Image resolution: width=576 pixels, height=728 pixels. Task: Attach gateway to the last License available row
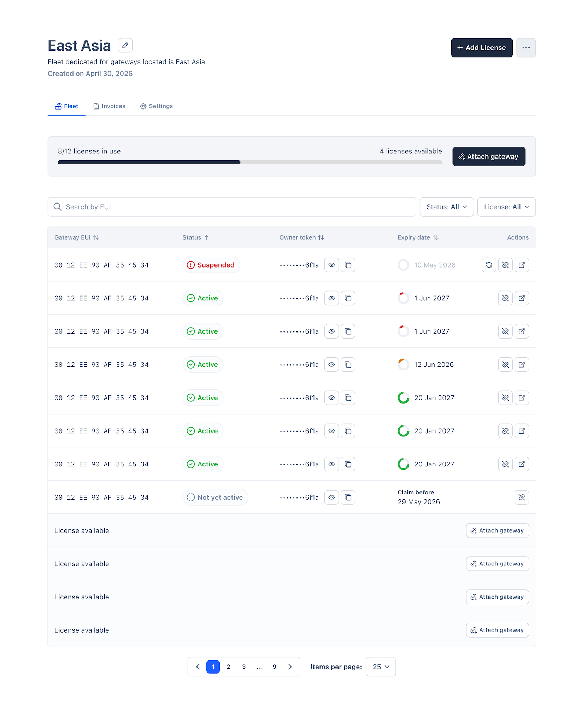(x=497, y=630)
